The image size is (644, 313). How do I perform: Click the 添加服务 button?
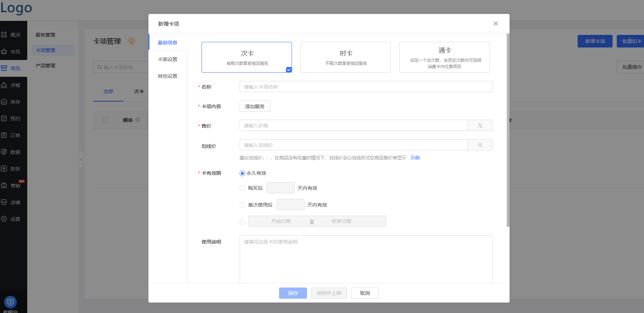(255, 106)
